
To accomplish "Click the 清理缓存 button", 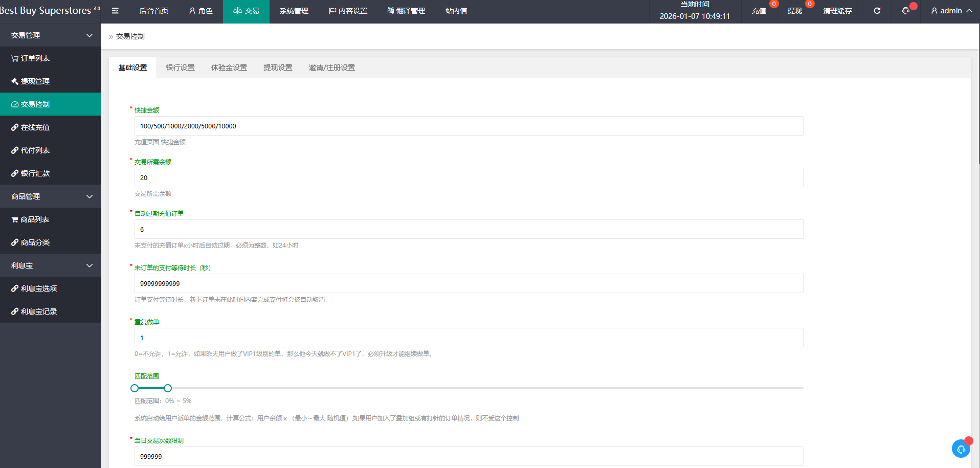I will (837, 11).
